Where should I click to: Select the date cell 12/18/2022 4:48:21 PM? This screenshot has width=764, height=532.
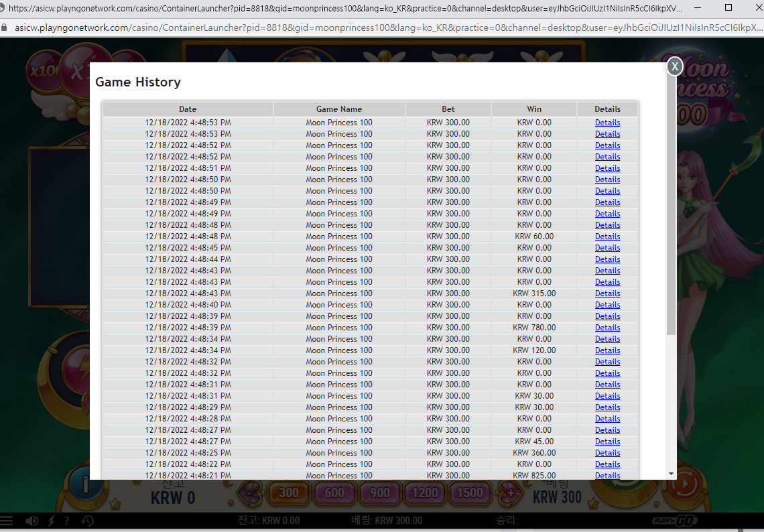[188, 476]
